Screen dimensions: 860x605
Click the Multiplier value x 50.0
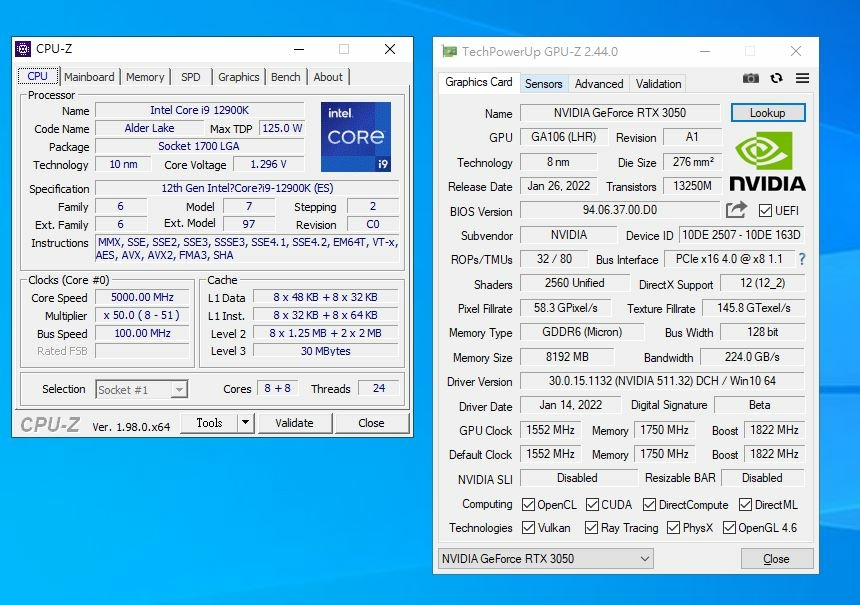143,315
